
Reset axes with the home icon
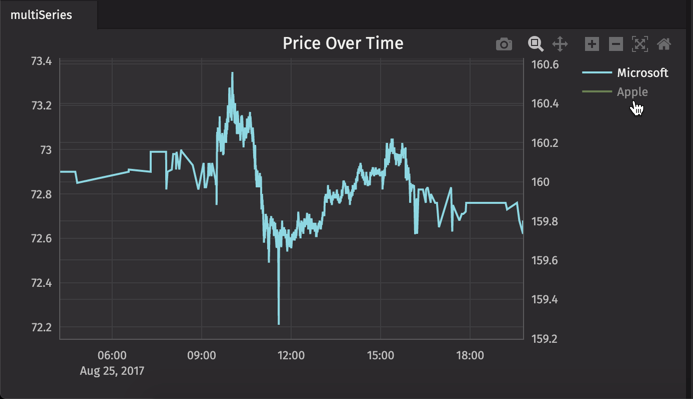(x=664, y=44)
